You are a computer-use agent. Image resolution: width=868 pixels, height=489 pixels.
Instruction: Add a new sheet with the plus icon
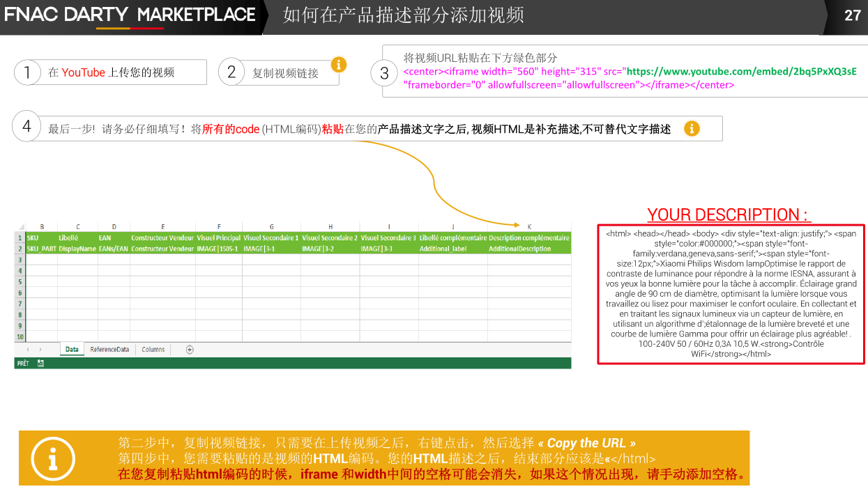click(x=189, y=350)
